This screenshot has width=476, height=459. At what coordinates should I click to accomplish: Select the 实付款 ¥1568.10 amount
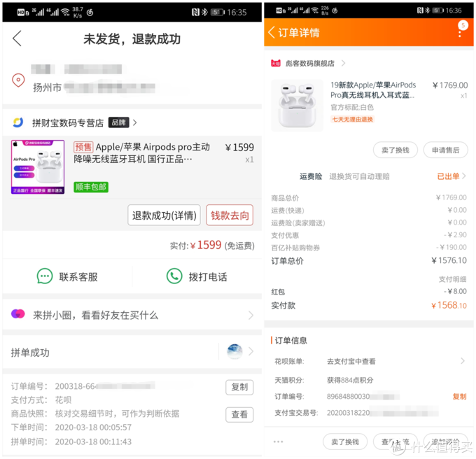(x=449, y=305)
